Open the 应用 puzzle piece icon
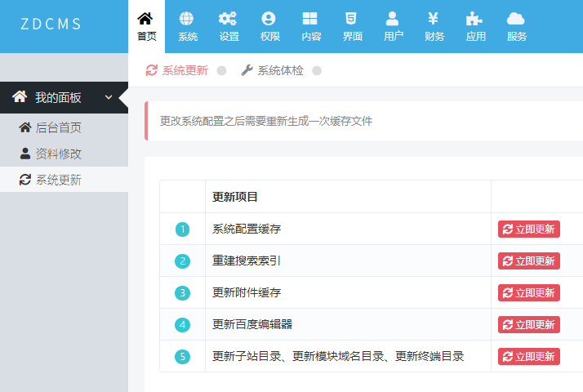This screenshot has height=392, width=583. 475,19
